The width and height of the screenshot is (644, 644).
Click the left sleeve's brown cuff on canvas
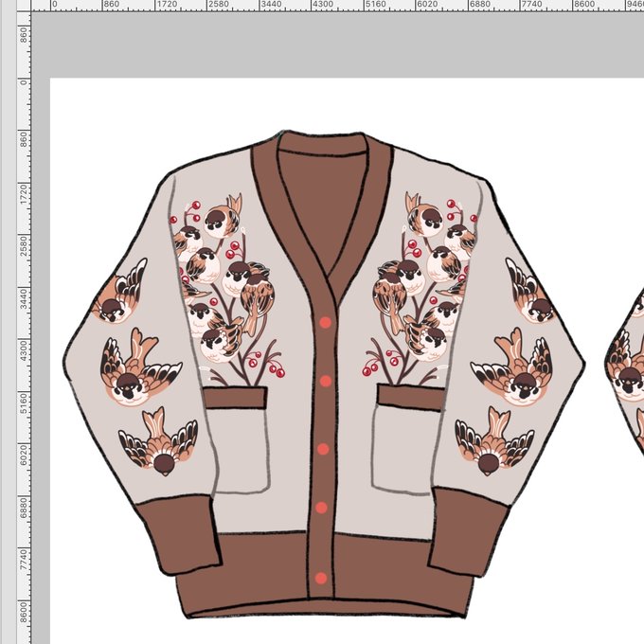pyautogui.click(x=179, y=534)
